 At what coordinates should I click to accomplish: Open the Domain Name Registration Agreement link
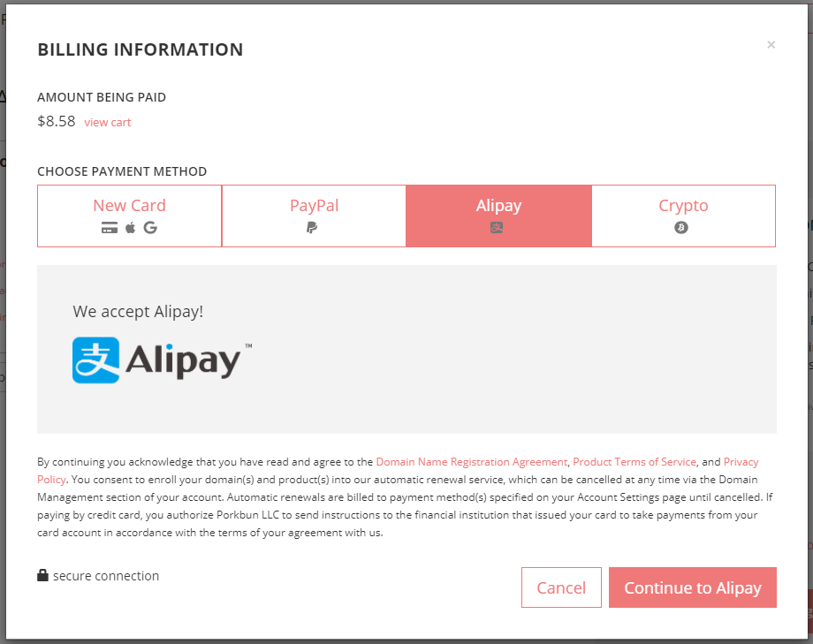coord(472,462)
